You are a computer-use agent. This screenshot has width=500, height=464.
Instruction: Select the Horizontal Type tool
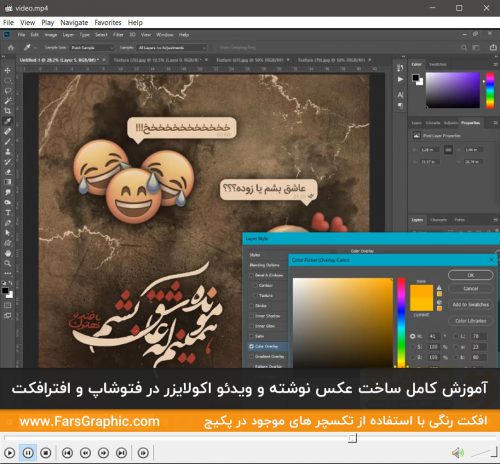[x=7, y=213]
